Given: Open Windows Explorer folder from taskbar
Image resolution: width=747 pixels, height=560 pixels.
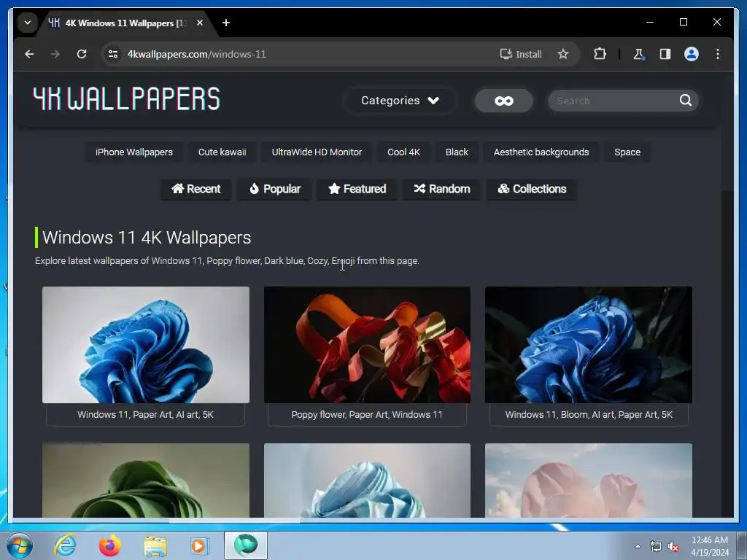Looking at the screenshot, I should [x=155, y=545].
